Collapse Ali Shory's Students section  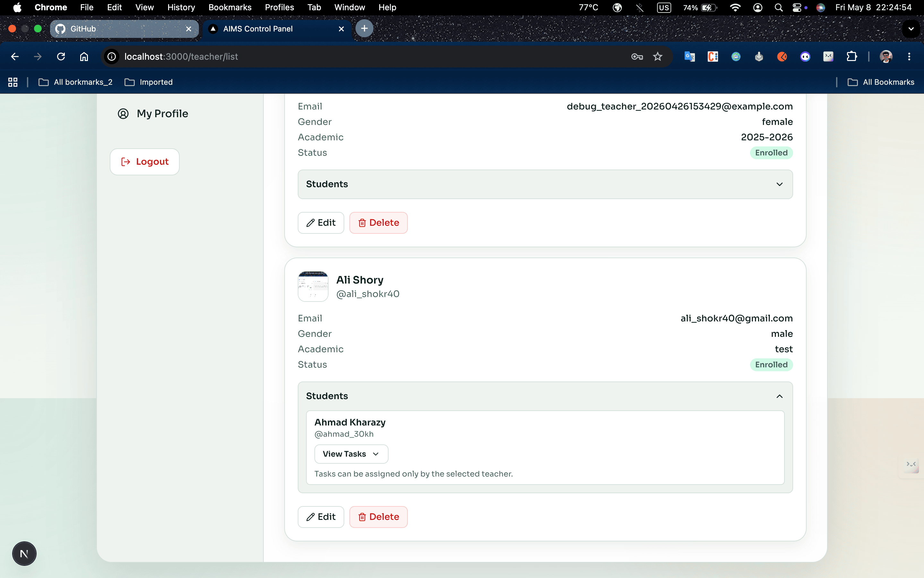tap(545, 396)
